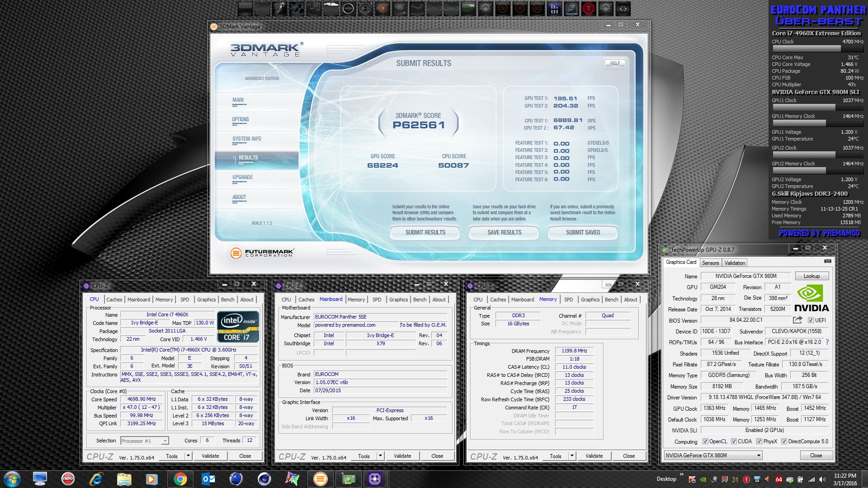Open the Caches tab in the CPU-Z CPU window
This screenshot has width=868, height=488.
pos(114,300)
